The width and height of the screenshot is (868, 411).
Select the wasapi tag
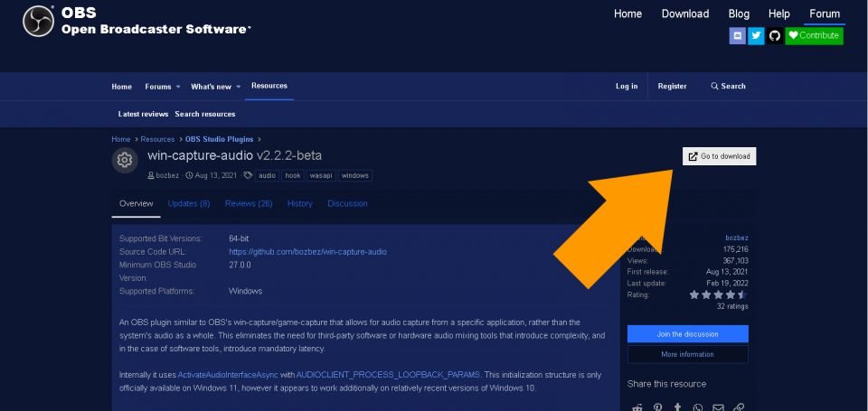coord(321,175)
